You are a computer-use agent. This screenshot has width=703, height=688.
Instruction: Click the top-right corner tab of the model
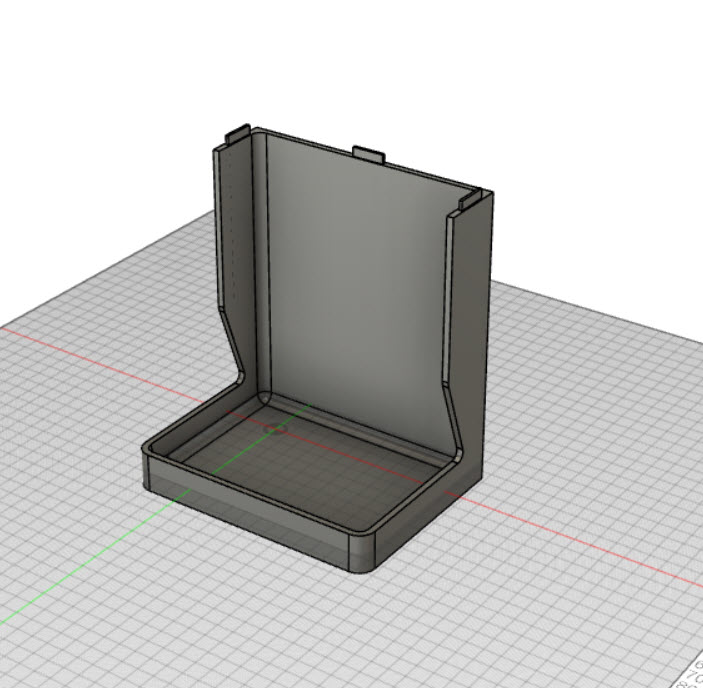pos(470,199)
